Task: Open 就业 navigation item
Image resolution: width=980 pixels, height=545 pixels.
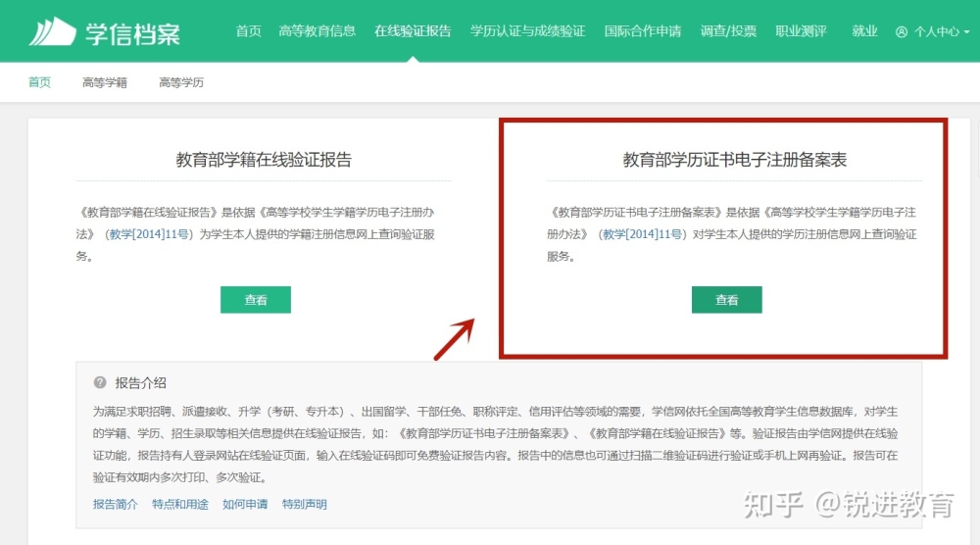Action: 864,31
